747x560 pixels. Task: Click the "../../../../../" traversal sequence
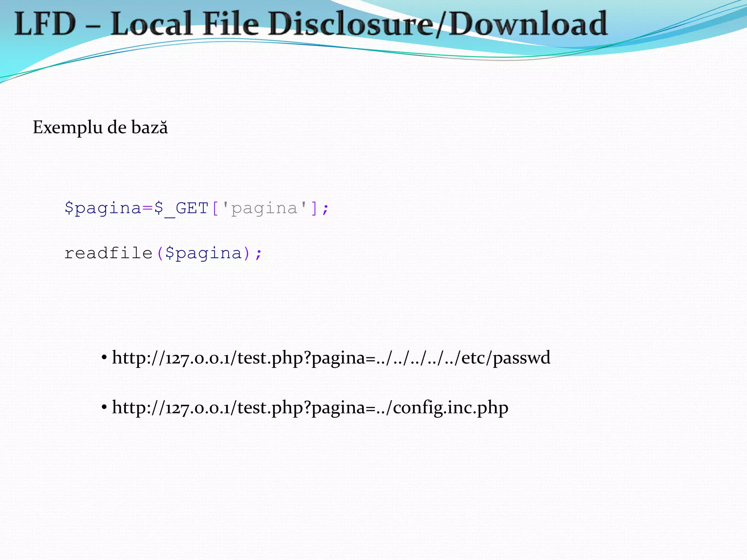coord(418,358)
